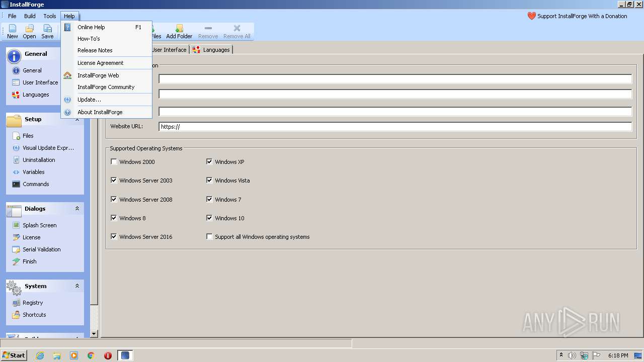The width and height of the screenshot is (644, 362).
Task: Open the Tools menu
Action: [50, 16]
